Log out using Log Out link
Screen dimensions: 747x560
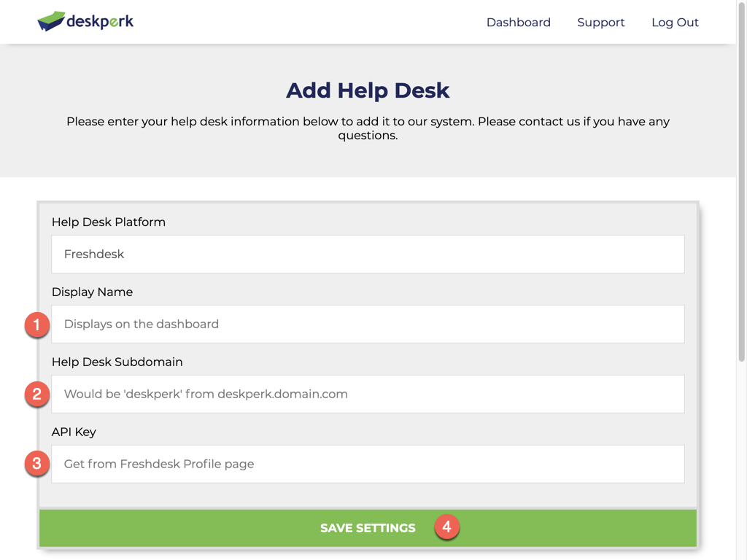675,23
